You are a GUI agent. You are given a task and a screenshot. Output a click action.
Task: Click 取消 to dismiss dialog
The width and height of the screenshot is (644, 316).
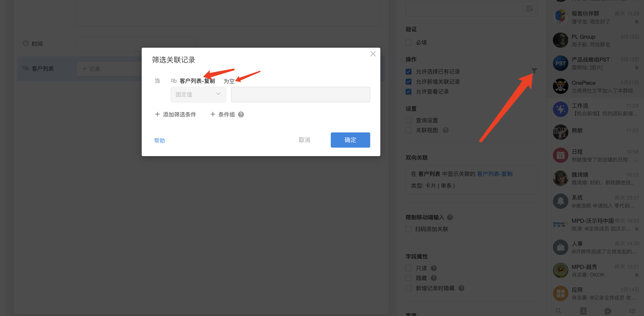point(304,140)
